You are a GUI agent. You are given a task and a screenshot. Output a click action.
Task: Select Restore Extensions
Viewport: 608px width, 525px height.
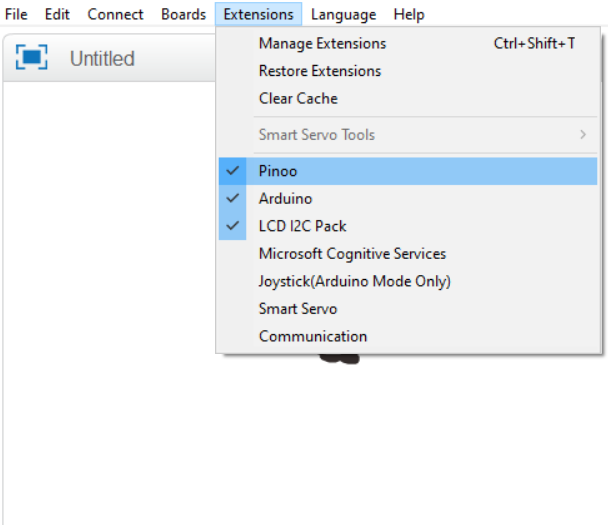(408, 71)
